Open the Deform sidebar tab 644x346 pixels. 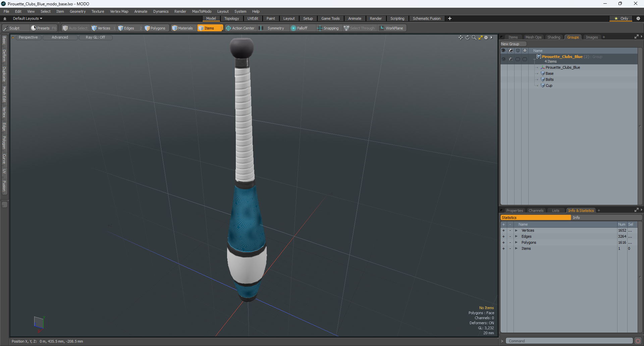coord(4,56)
